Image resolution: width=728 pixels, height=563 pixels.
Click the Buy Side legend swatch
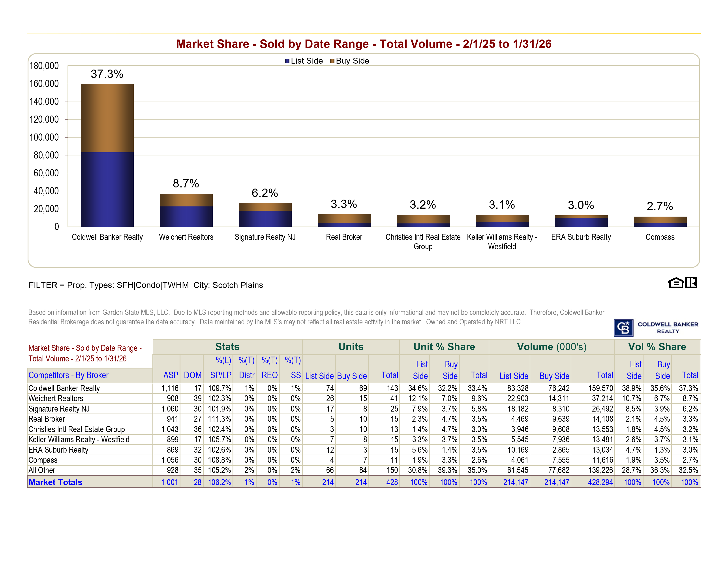[x=332, y=61]
